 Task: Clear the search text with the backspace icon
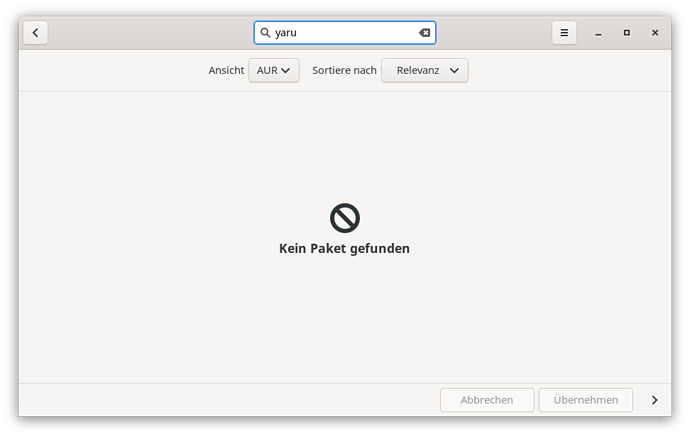(x=424, y=33)
